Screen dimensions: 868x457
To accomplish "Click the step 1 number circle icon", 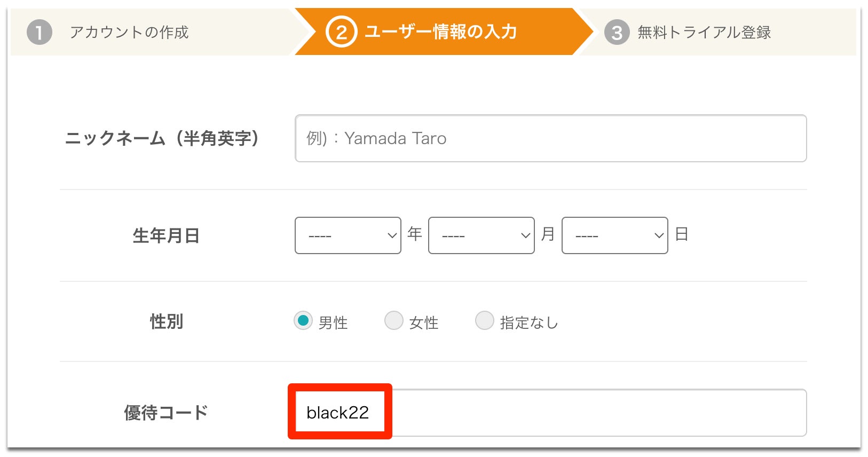I will coord(39,32).
